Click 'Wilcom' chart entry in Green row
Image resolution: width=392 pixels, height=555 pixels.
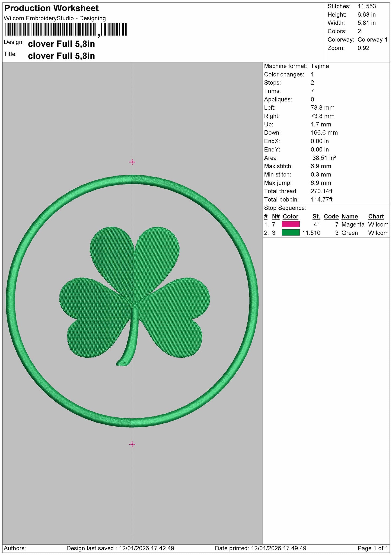click(x=378, y=233)
